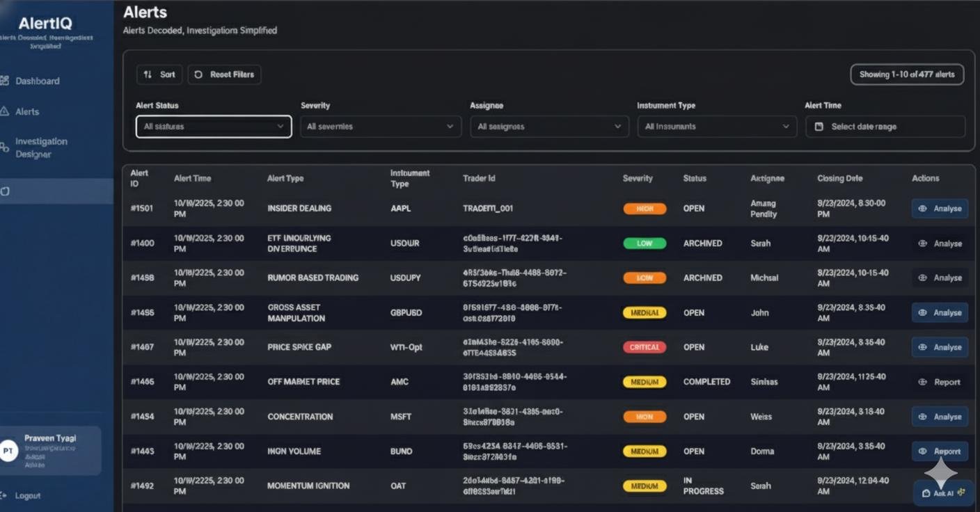Click the eye icon for RUMOR BASED TRADING row
The height and width of the screenshot is (512, 980).
923,278
